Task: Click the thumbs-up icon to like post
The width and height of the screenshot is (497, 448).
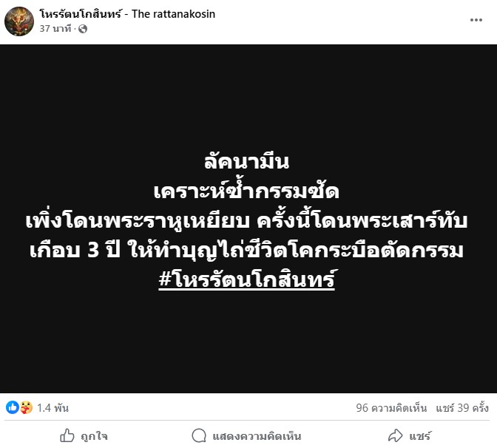Action: 67,435
